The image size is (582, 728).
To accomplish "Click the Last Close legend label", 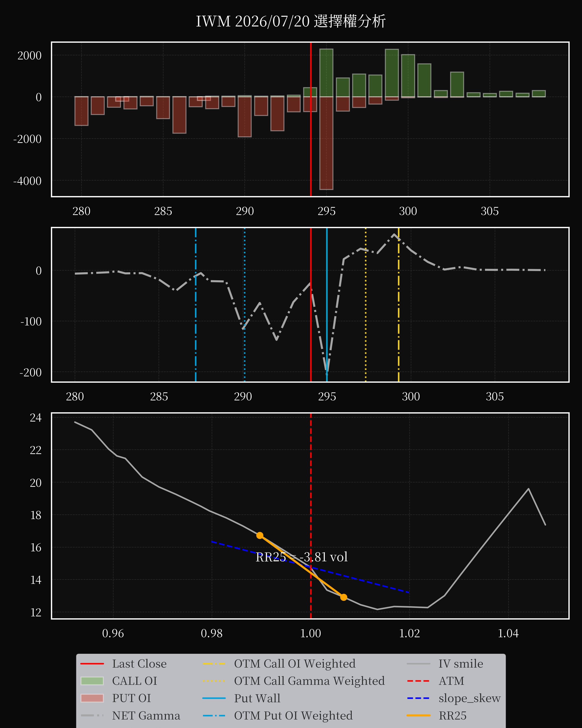I will (139, 664).
